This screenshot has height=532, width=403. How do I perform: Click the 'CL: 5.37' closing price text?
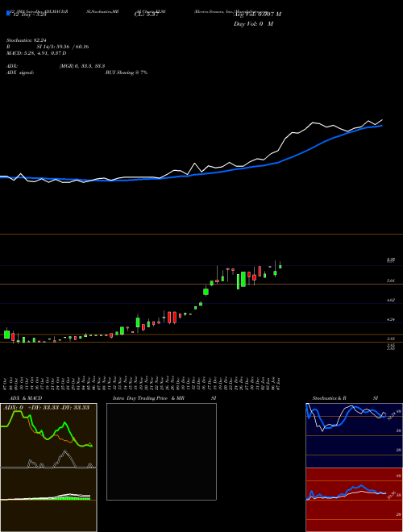(x=147, y=15)
